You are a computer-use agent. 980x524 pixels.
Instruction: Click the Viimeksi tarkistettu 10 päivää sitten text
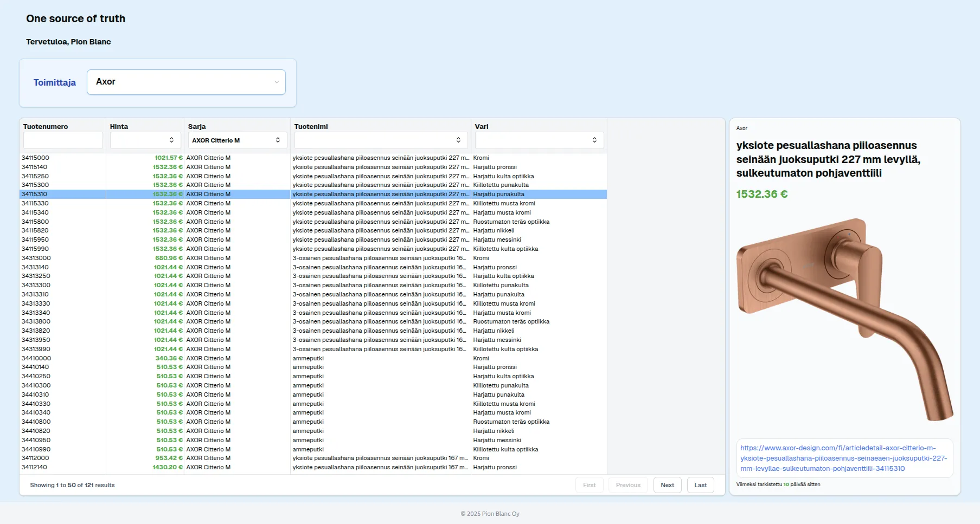click(778, 484)
